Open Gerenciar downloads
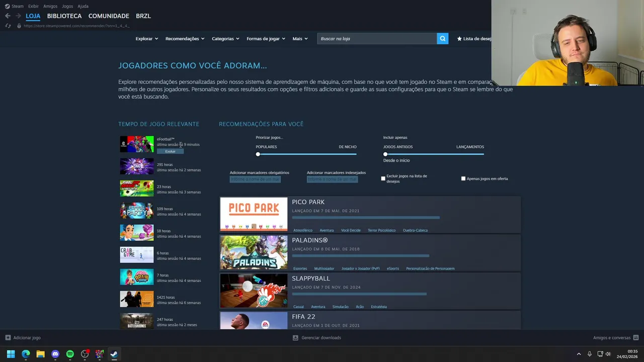Viewport: 644px width, 362px height. tap(317, 338)
